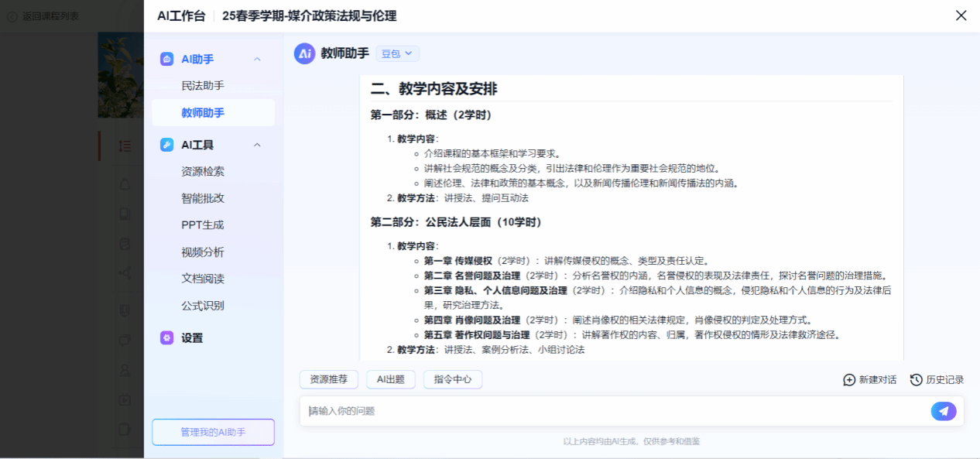This screenshot has width=980, height=459.
Task: Open 指令中心 button
Action: click(x=453, y=379)
